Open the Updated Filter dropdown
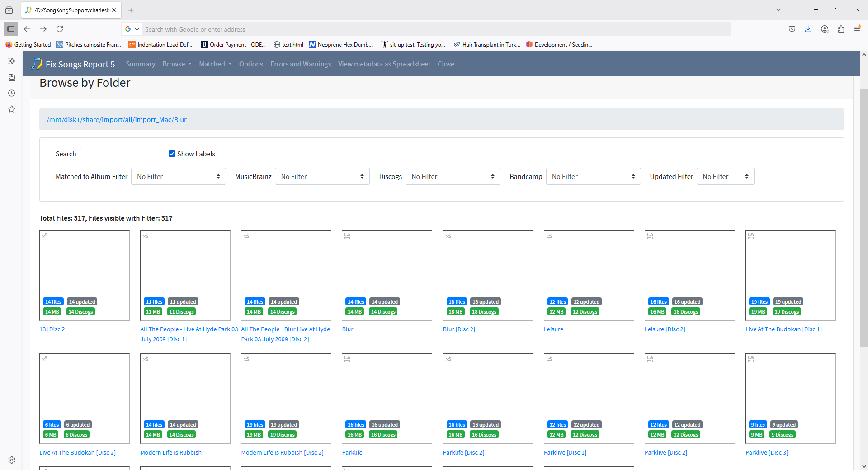Screen dimensions: 868x470 click(x=725, y=176)
